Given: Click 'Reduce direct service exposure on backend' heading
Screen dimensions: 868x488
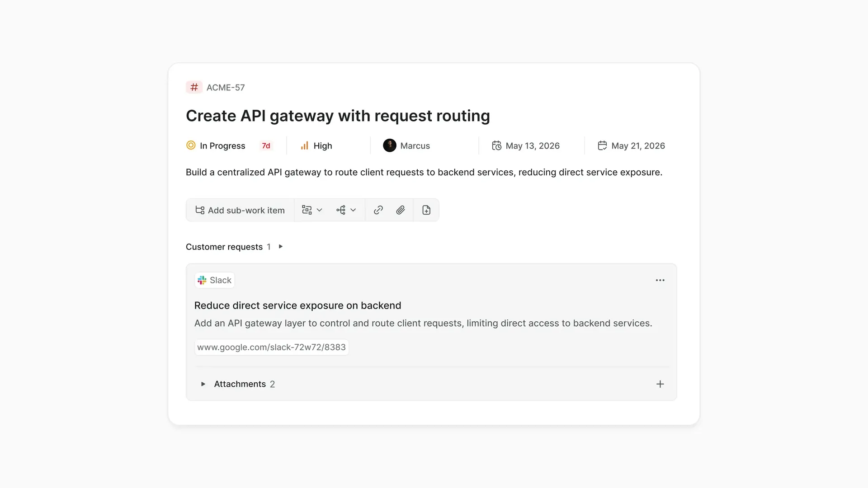Looking at the screenshot, I should pos(297,305).
